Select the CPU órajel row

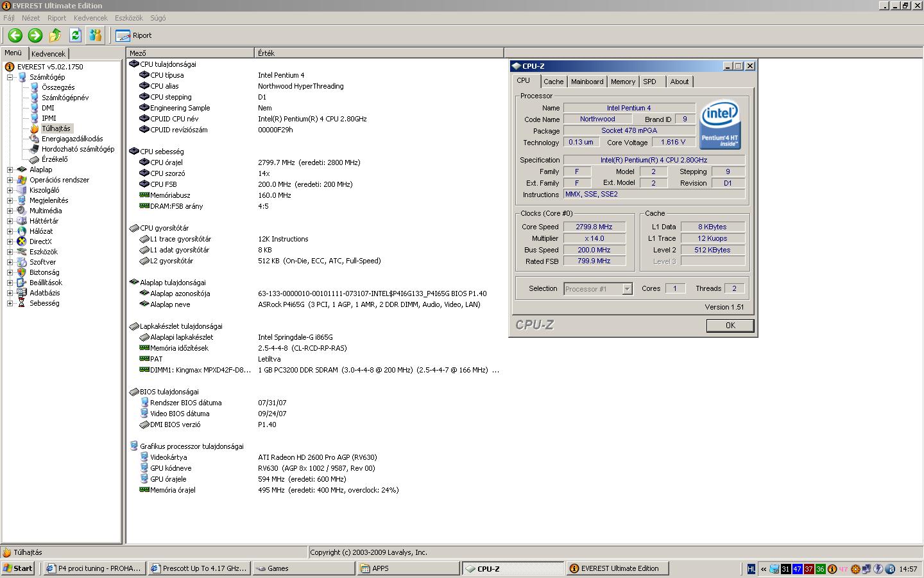[x=314, y=162]
